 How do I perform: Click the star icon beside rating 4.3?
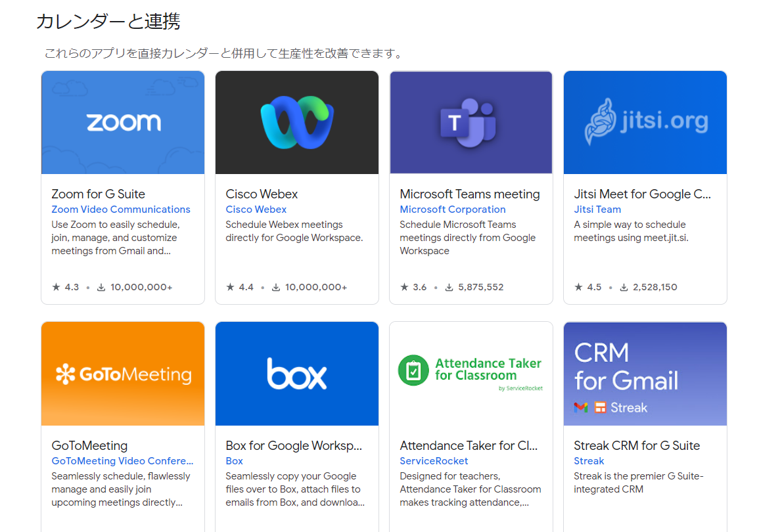point(57,287)
